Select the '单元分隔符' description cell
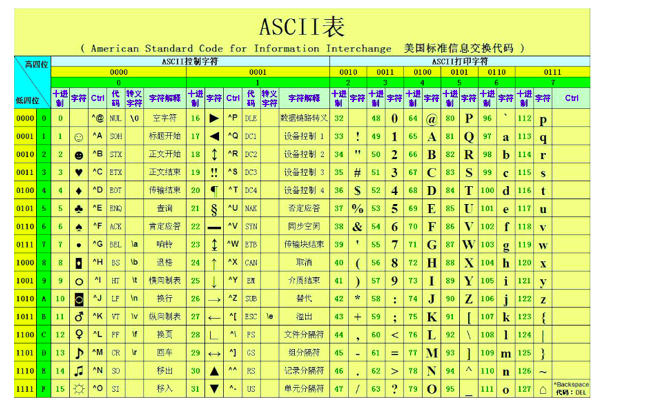 [304, 389]
